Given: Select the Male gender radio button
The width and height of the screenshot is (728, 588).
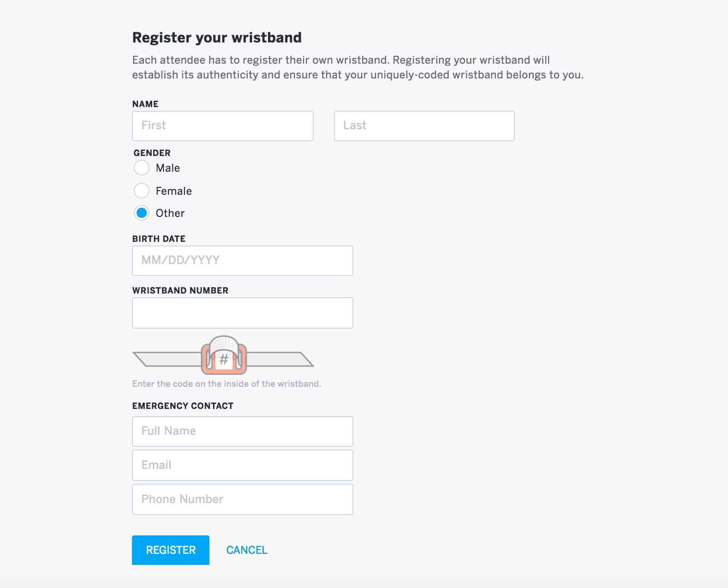Looking at the screenshot, I should (142, 168).
